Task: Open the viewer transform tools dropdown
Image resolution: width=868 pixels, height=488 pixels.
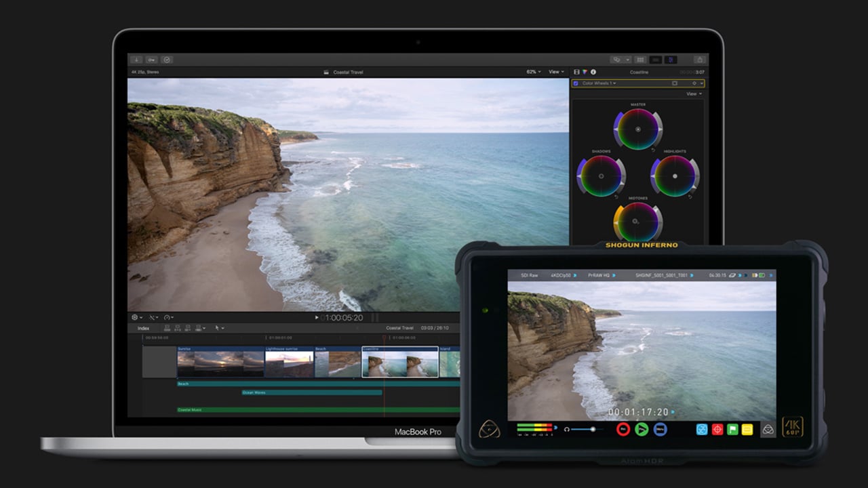Action: click(136, 317)
